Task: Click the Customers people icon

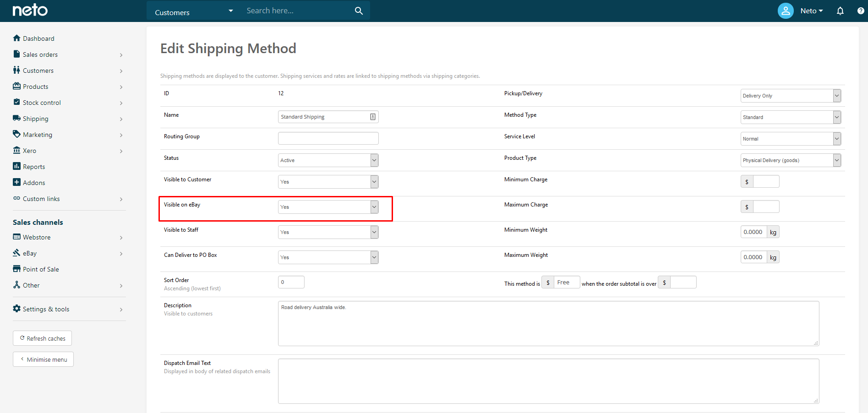Action: (17, 70)
